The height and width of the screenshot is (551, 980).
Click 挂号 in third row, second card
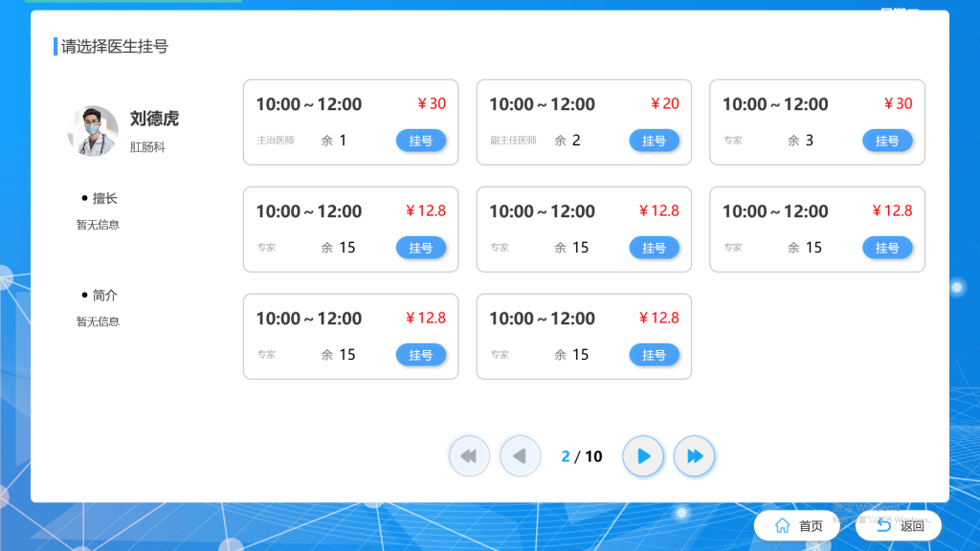pyautogui.click(x=654, y=355)
